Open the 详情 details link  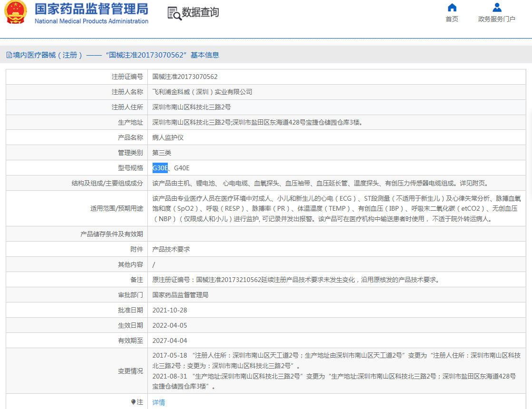[x=158, y=402]
